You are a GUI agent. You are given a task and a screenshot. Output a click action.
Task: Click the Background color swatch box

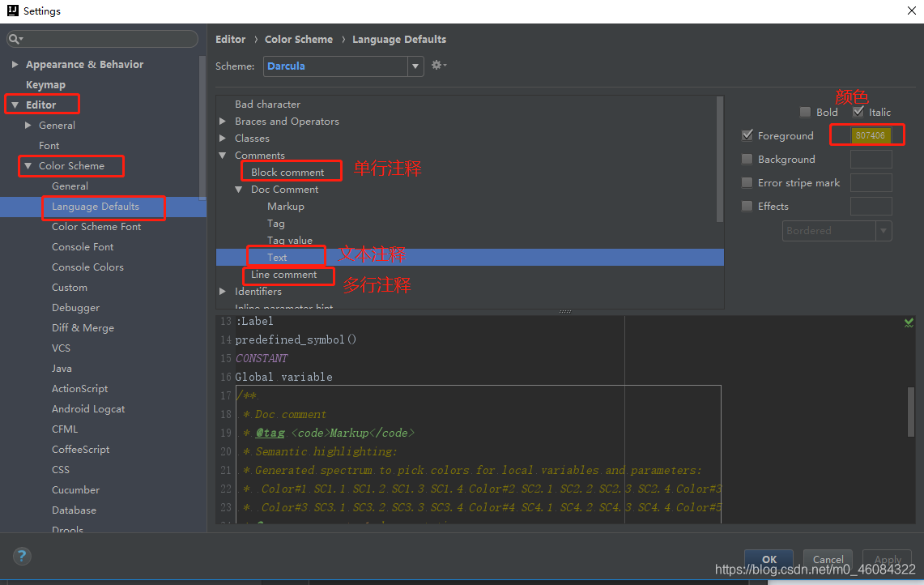(871, 160)
